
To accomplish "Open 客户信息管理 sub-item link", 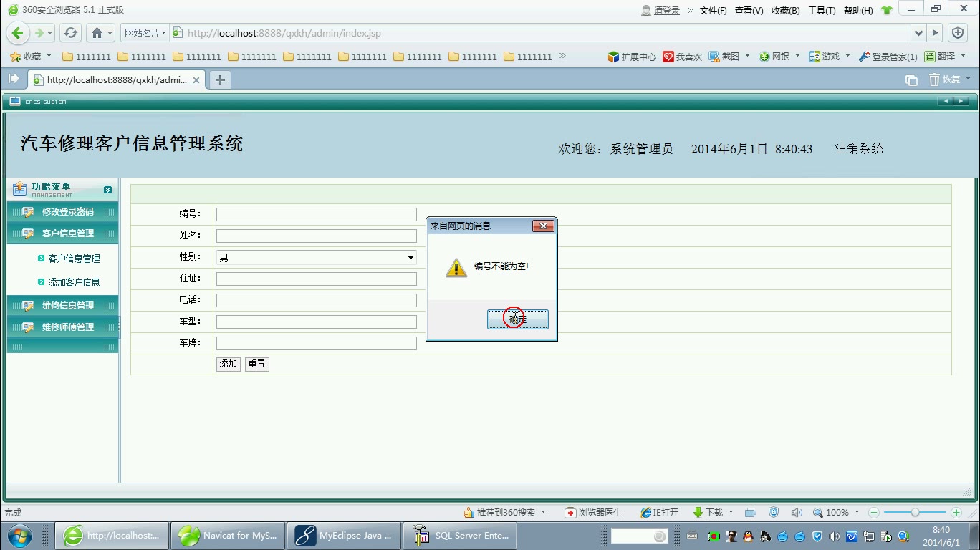I will pyautogui.click(x=74, y=259).
